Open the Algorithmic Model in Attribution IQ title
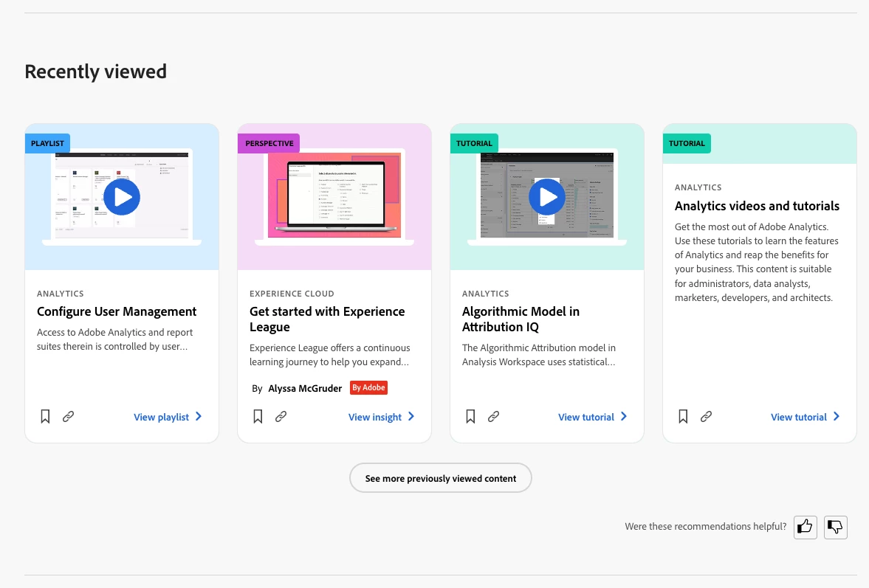869x588 pixels. click(521, 319)
